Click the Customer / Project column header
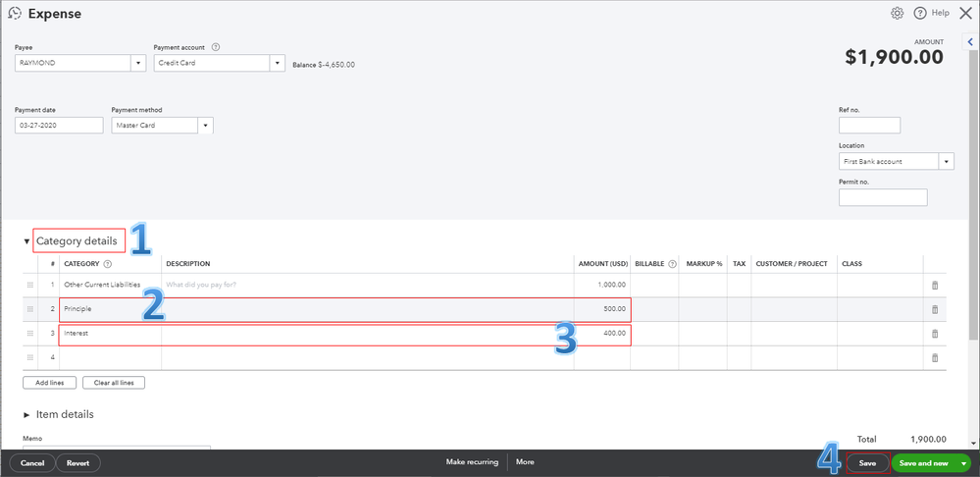The height and width of the screenshot is (477, 980). 792,264
